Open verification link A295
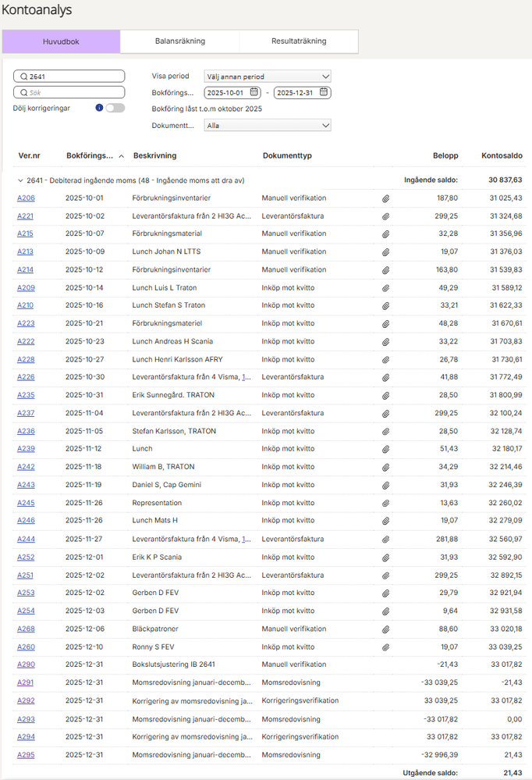The image size is (532, 780). 26,755
